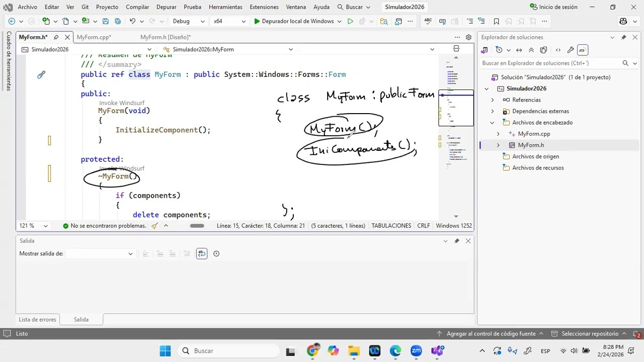Viewport: 644px width, 362px height.
Task: Expand the MyForm.cpp tree node
Action: click(498, 134)
